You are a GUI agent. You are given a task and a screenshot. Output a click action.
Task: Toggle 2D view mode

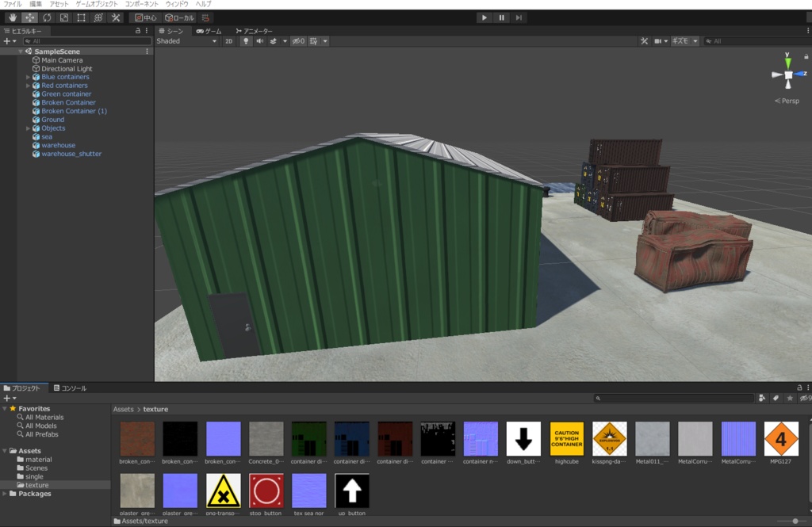[229, 41]
